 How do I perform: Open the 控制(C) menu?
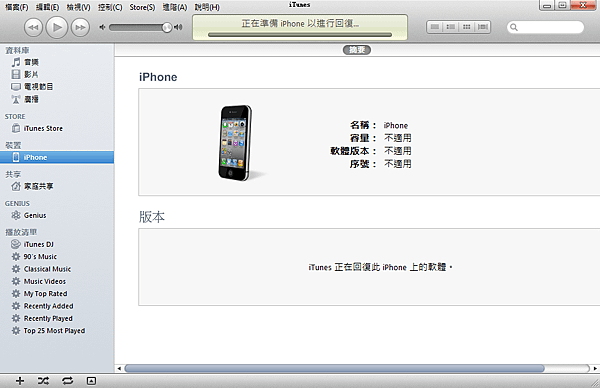coord(110,7)
